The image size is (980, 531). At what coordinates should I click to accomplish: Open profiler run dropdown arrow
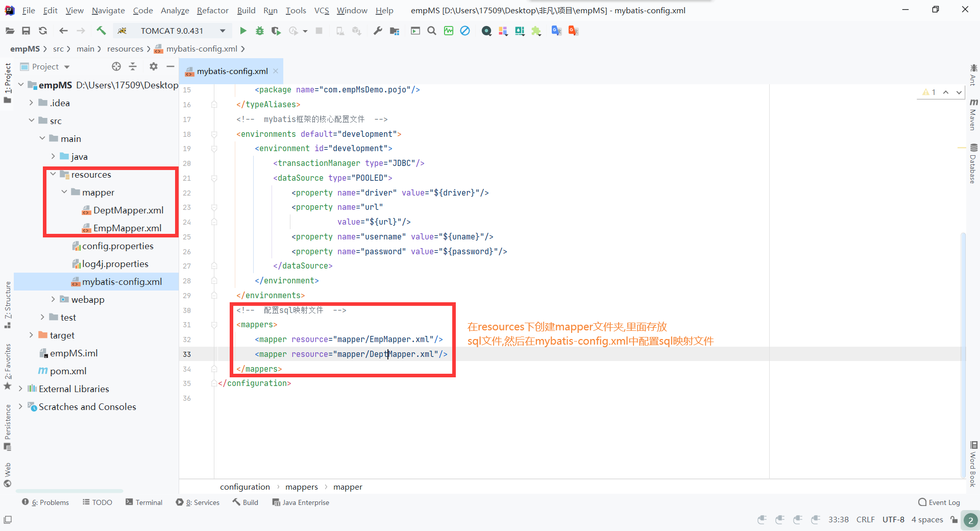click(305, 31)
